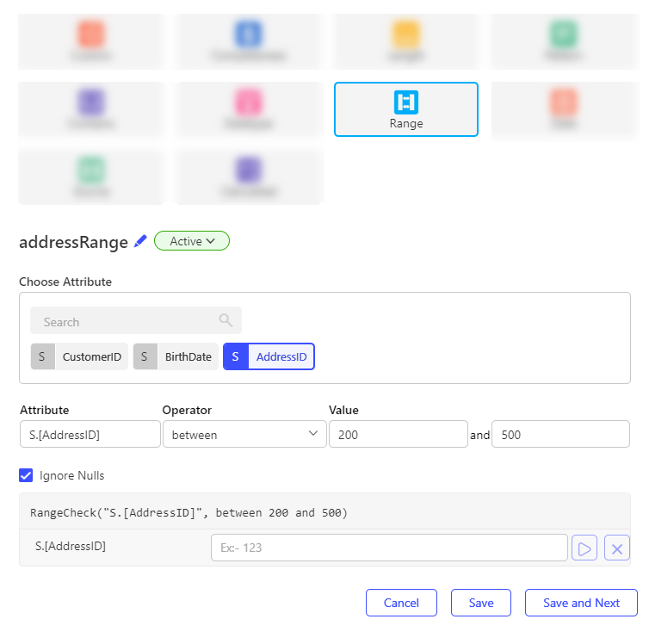Pick the BirthDate attribute chip

(x=176, y=356)
